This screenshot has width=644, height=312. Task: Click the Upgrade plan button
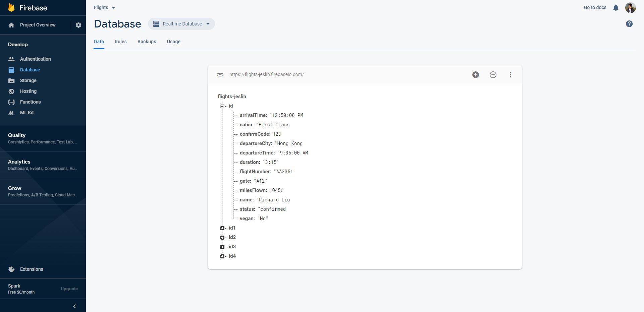[x=69, y=289]
